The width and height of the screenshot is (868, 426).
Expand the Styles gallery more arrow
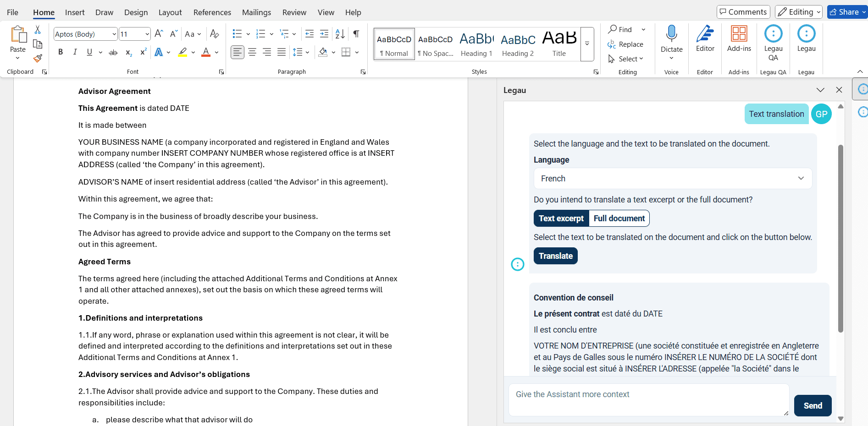[587, 44]
